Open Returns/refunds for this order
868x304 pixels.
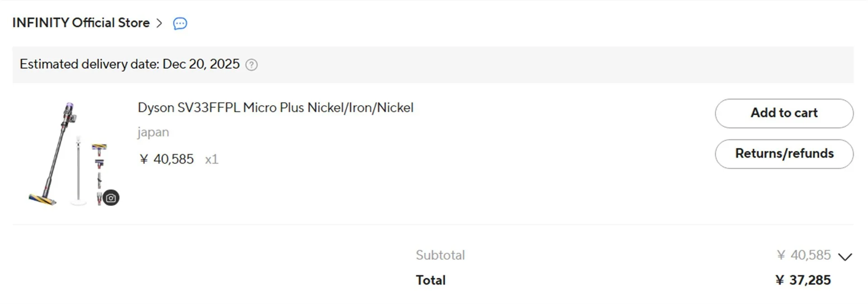[x=784, y=154]
